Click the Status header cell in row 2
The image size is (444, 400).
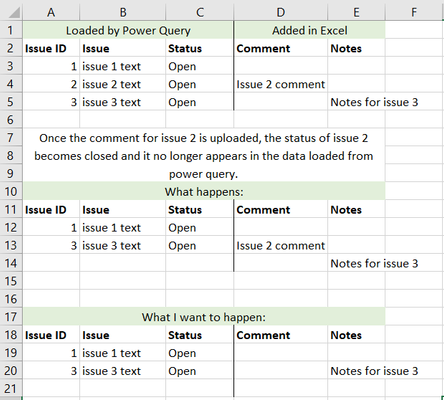tap(199, 48)
